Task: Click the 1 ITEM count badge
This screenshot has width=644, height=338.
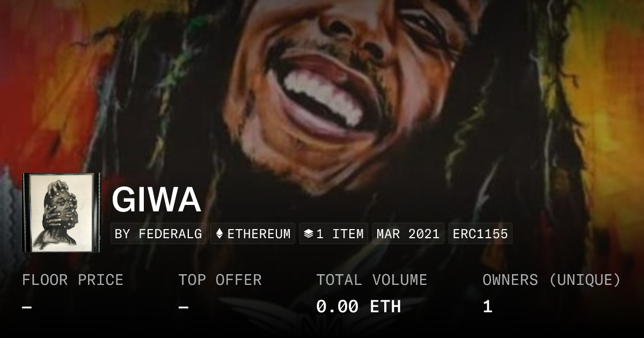Action: point(334,234)
